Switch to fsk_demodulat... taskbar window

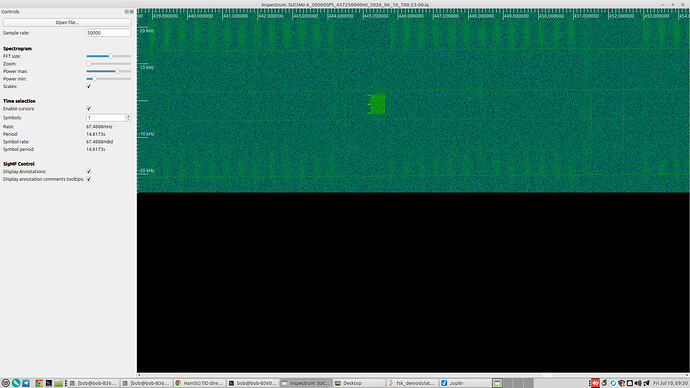[412, 383]
